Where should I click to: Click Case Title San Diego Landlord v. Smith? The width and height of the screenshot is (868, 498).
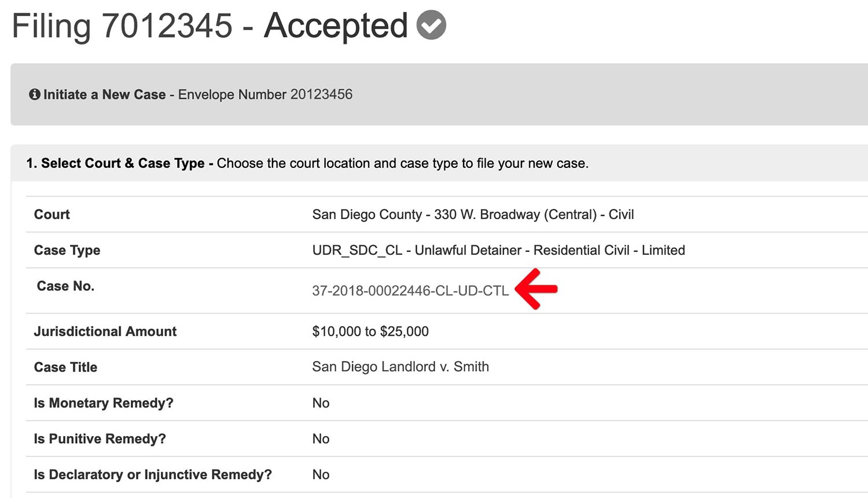coord(400,367)
